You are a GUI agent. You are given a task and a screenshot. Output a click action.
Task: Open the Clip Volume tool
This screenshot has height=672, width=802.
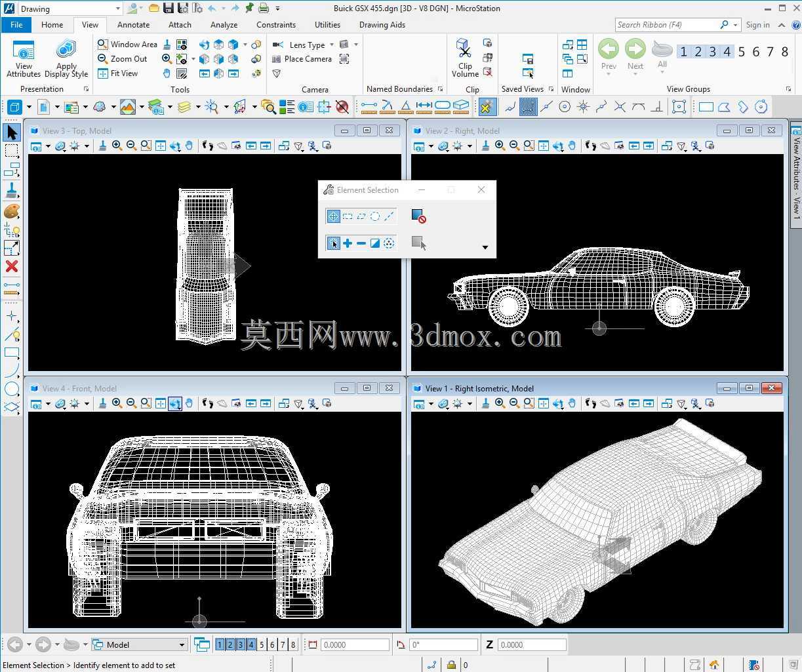click(465, 58)
